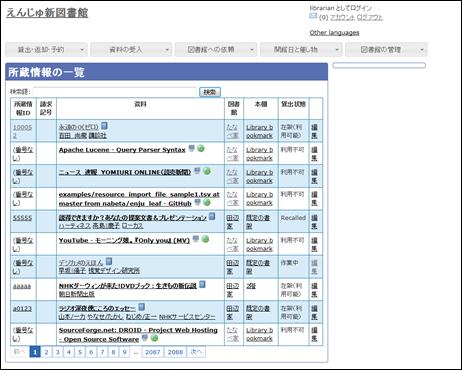Click green globe icon beside YOMIURI ONLINE

207,171
